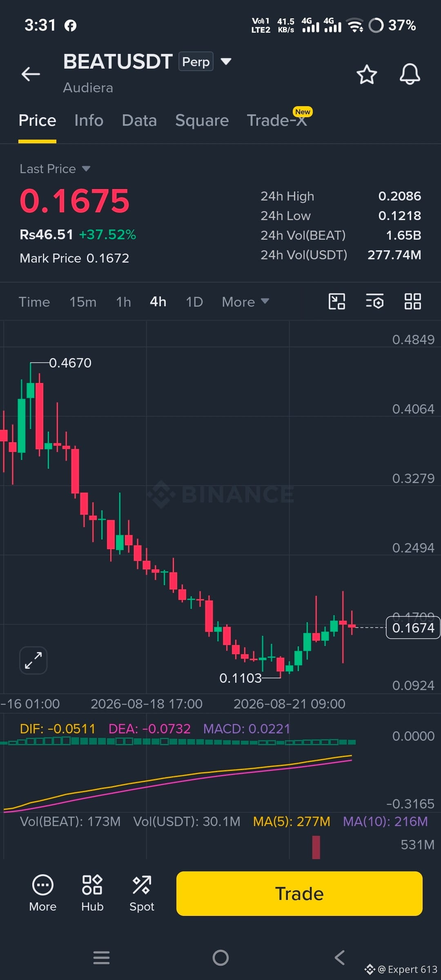This screenshot has height=980, width=441.
Task: Tap the 0.1103 low price marker
Action: (240, 678)
